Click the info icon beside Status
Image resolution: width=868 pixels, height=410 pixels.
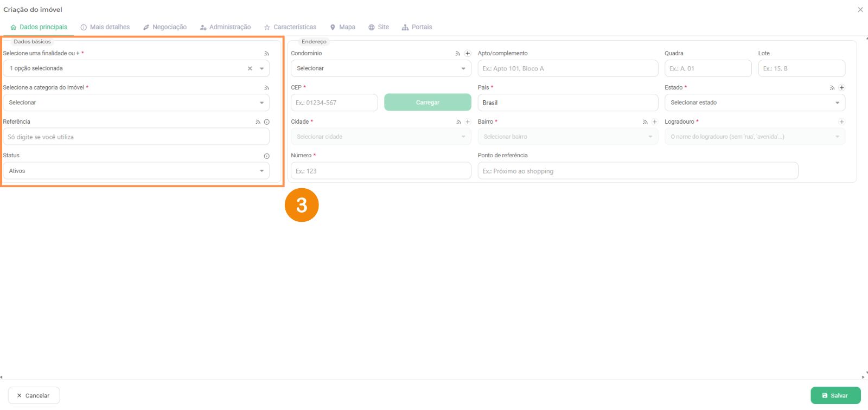click(266, 156)
